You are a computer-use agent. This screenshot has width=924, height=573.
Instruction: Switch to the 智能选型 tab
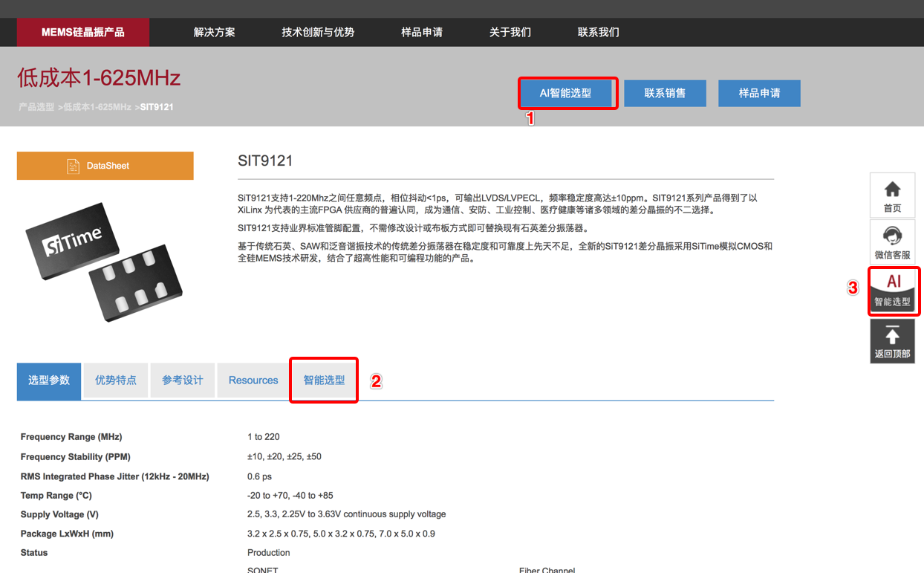pos(324,381)
